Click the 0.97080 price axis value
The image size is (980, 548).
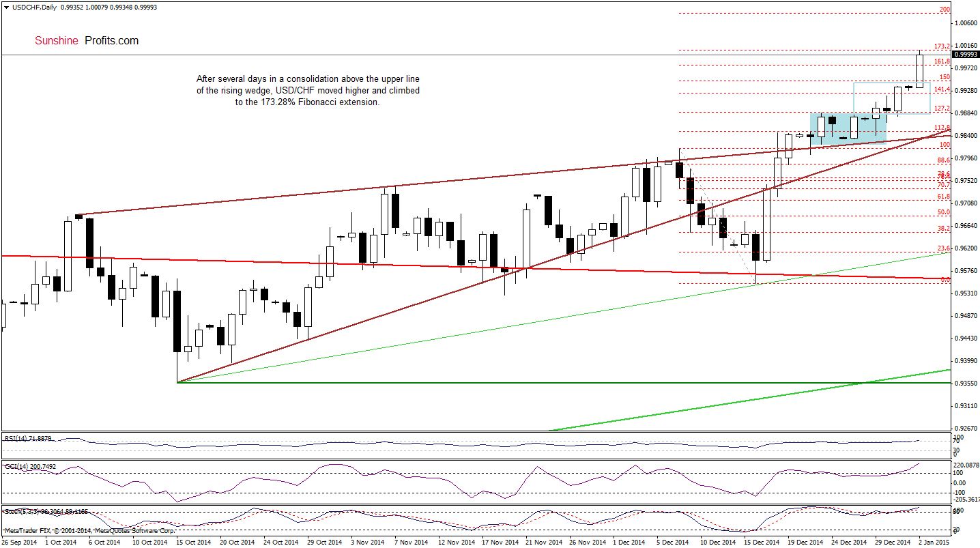click(965, 203)
